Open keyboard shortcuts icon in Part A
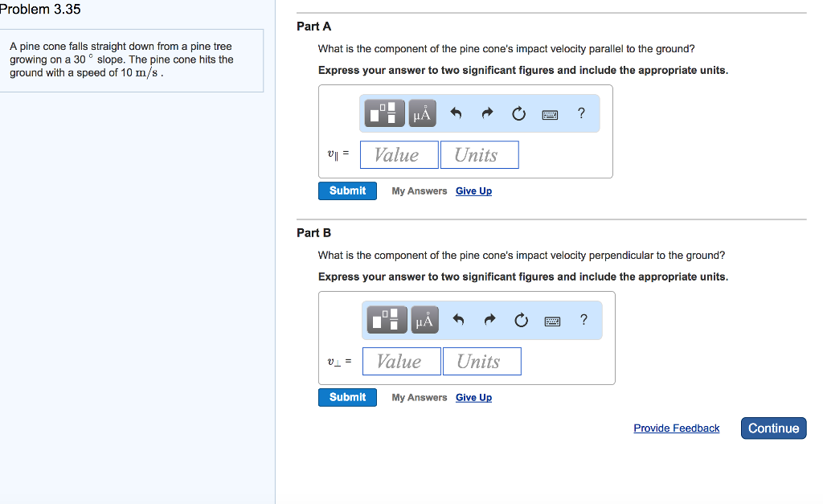Image resolution: width=823 pixels, height=504 pixels. tap(550, 114)
